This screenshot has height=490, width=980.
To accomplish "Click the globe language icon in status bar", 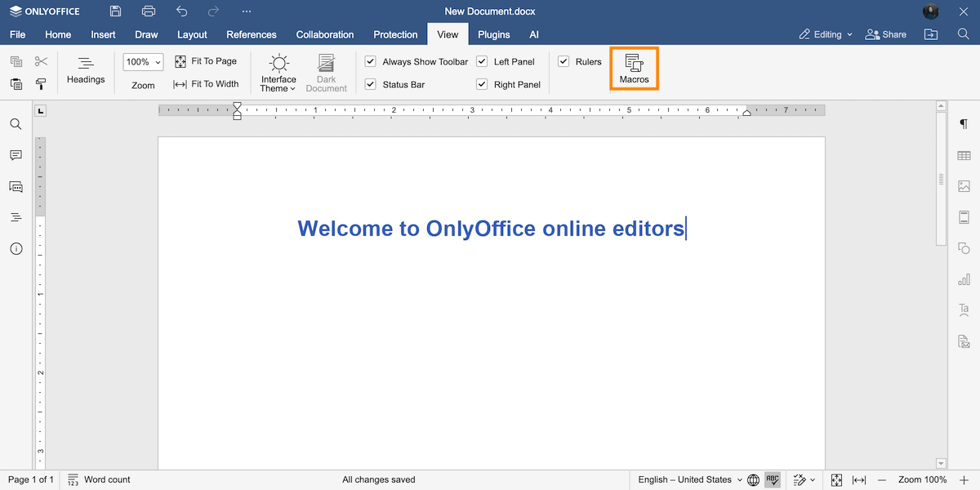I will pyautogui.click(x=753, y=479).
